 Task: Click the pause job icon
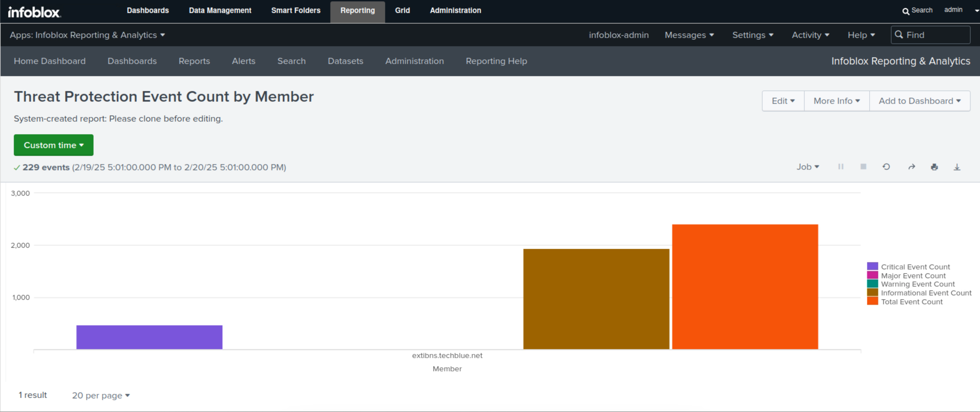click(841, 167)
